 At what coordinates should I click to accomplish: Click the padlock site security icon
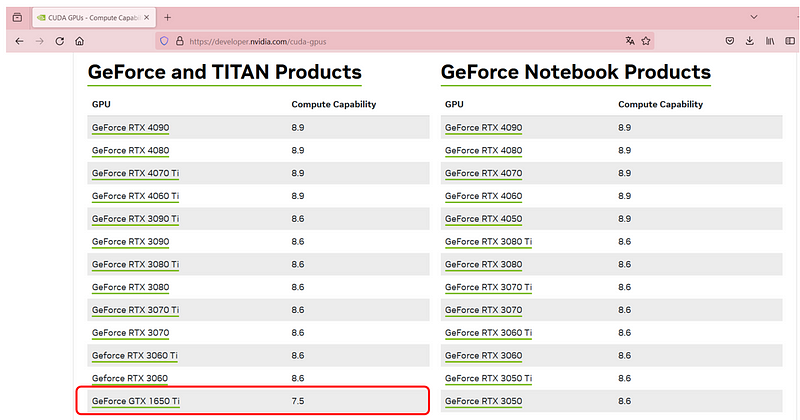pos(180,41)
